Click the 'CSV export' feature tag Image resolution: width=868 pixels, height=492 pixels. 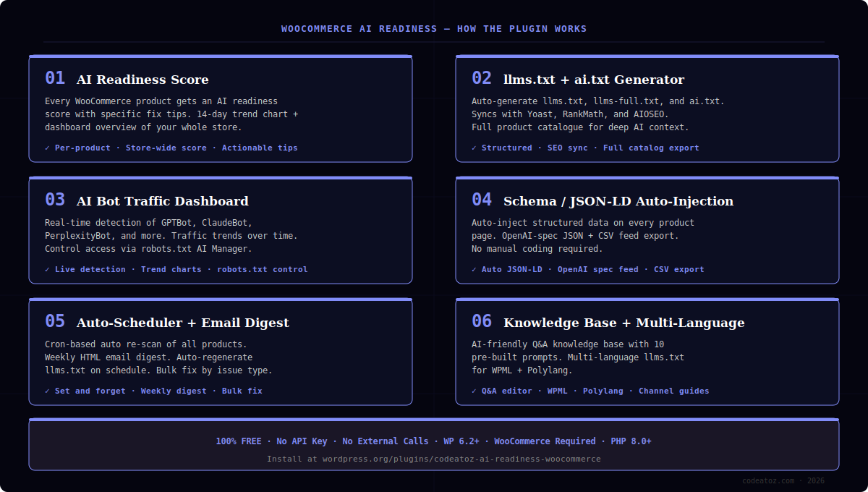click(x=679, y=269)
